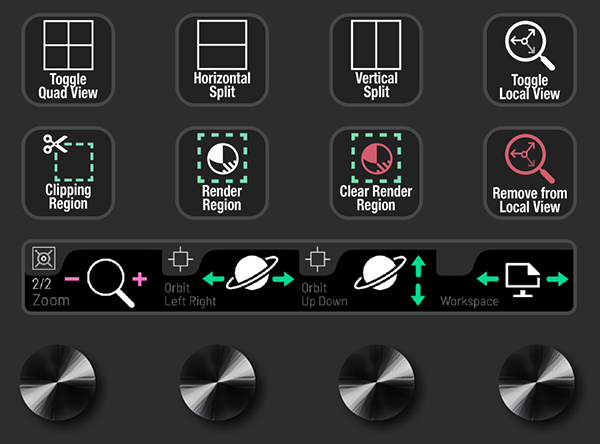Click the crosshair icon above Orbit Left Right
This screenshot has width=600, height=444.
click(181, 259)
